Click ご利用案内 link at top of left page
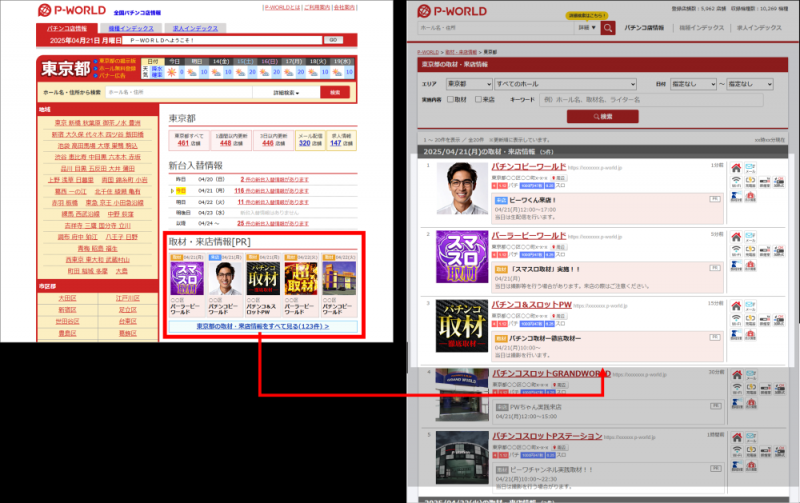Viewport: 800px width, 503px height. (x=317, y=8)
